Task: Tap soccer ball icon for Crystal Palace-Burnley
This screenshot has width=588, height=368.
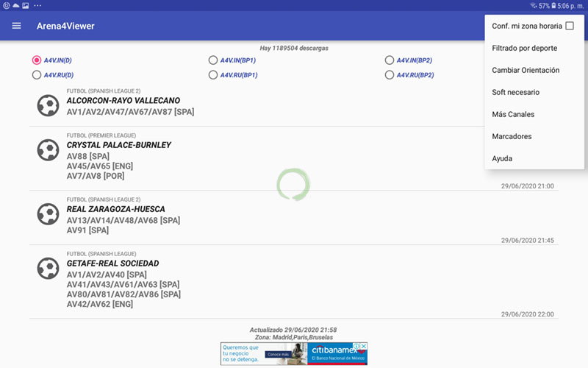Action: pyautogui.click(x=48, y=150)
